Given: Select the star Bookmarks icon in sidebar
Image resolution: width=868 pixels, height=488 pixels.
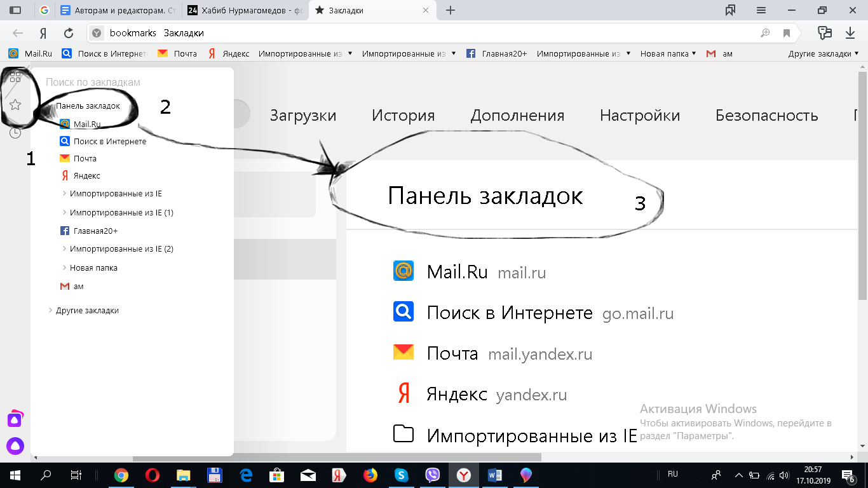Looking at the screenshot, I should click(15, 105).
